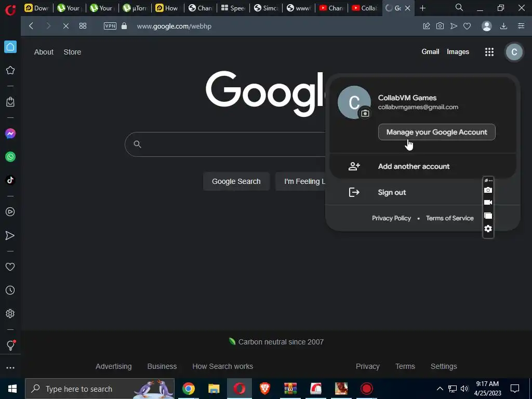Stop loading the page
The height and width of the screenshot is (399, 532).
(x=66, y=26)
